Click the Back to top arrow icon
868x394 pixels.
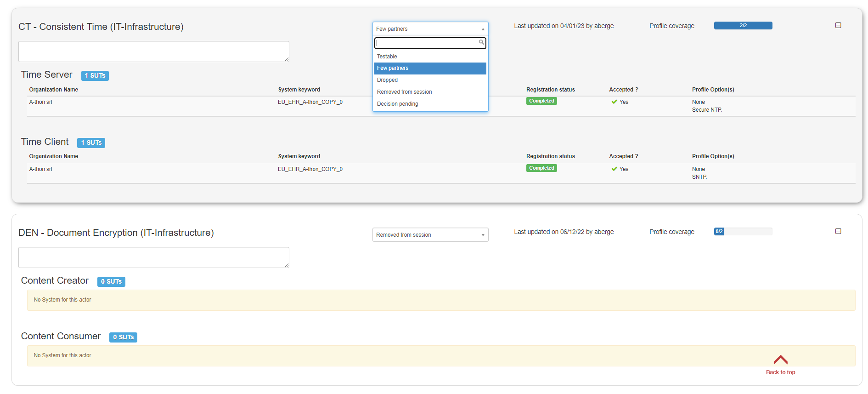pos(780,360)
